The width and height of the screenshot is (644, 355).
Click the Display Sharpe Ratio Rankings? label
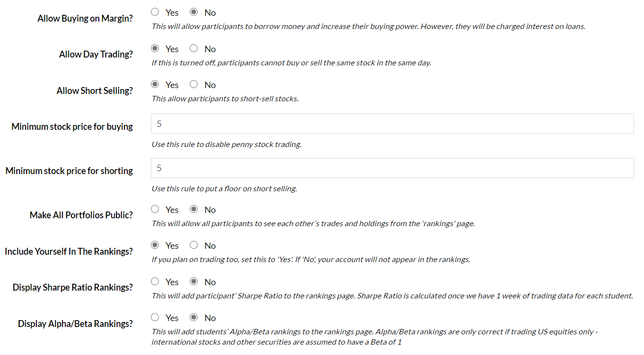pyautogui.click(x=73, y=288)
